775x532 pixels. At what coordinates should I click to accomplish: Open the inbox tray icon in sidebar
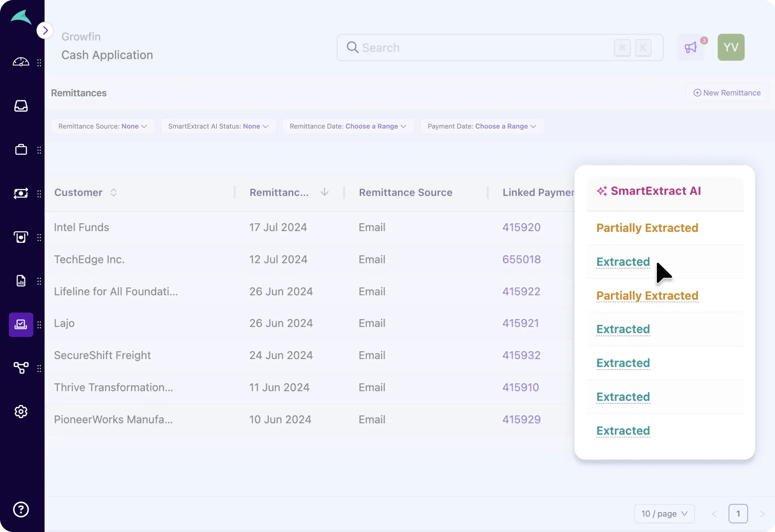coord(21,106)
